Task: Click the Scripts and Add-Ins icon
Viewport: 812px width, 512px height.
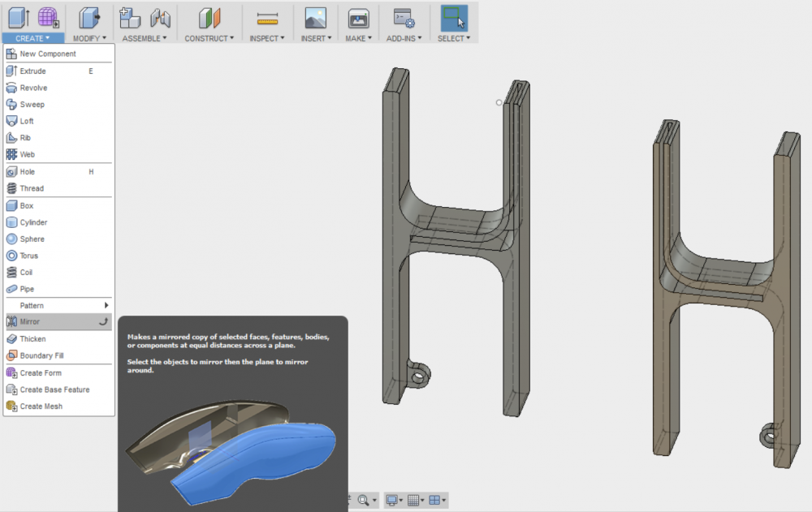Action: coord(404,17)
